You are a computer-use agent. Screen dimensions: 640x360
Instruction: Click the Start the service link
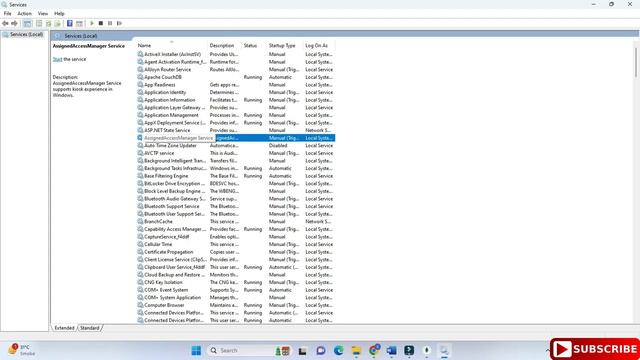[x=57, y=59]
